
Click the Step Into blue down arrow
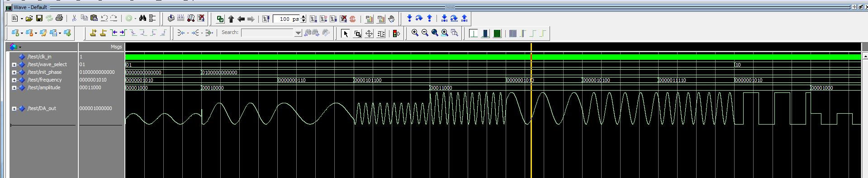tap(409, 18)
